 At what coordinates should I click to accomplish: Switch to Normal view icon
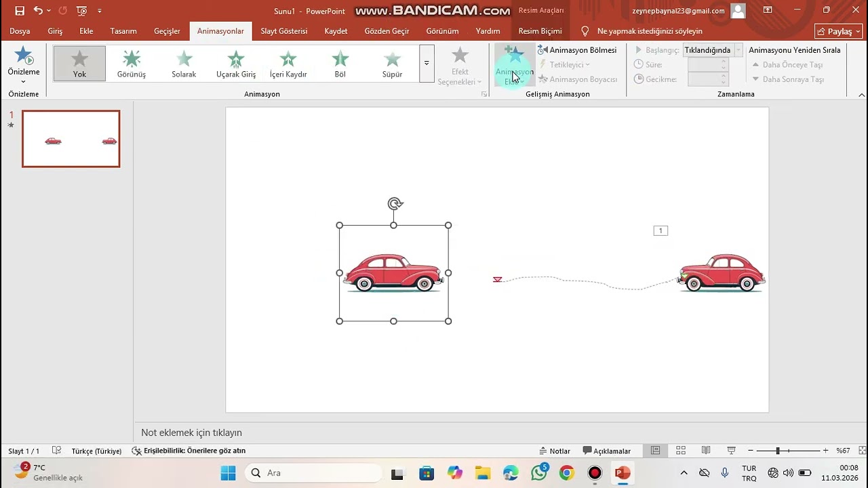(x=655, y=451)
